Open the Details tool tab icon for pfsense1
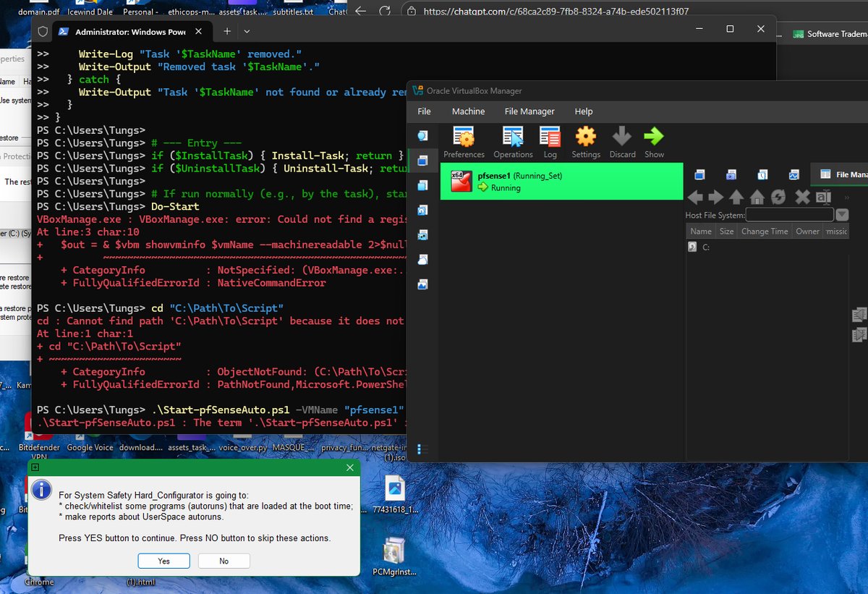The height and width of the screenshot is (594, 868). point(699,174)
